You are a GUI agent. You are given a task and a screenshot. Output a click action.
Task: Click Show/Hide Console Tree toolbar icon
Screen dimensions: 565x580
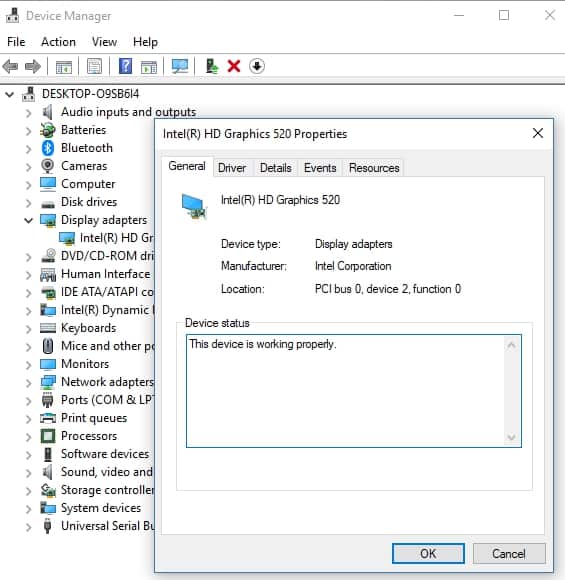(x=64, y=67)
